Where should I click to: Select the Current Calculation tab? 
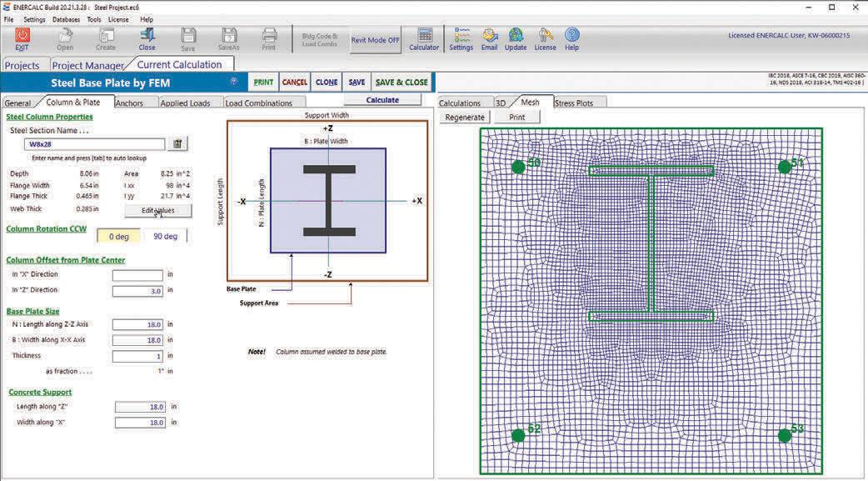[x=179, y=64]
